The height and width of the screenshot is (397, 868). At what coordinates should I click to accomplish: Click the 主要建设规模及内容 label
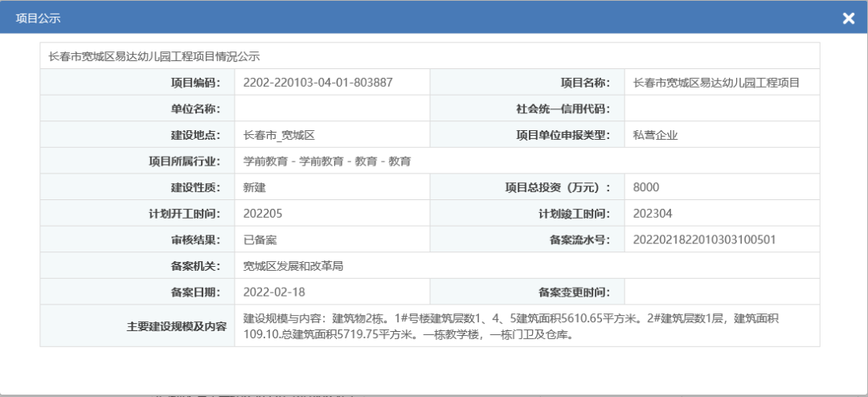(177, 326)
